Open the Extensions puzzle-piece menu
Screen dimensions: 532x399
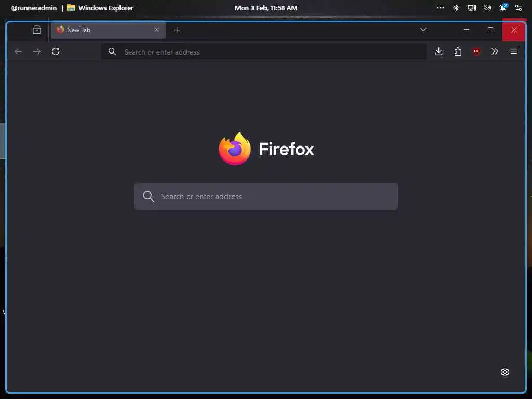[x=458, y=51]
